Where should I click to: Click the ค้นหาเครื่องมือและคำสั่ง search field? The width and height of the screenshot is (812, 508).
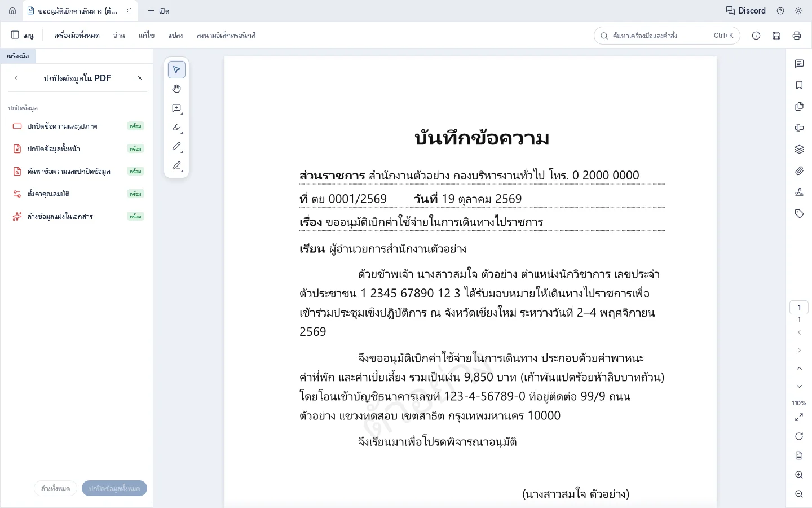pyautogui.click(x=667, y=36)
